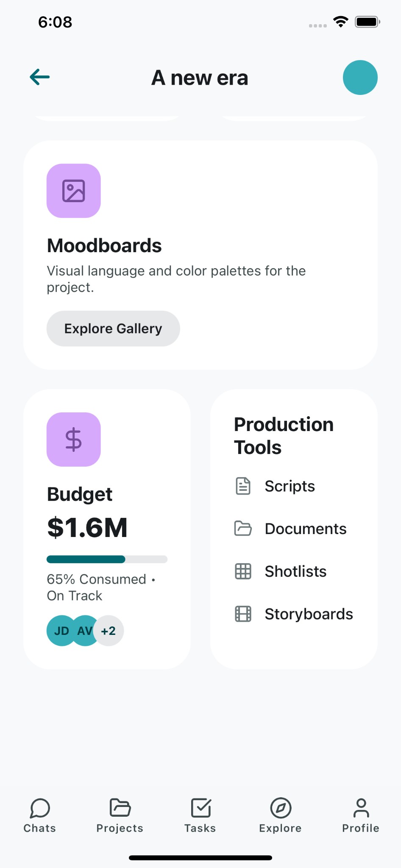401x868 pixels.
Task: Click the Shotlists grid icon
Action: 243,571
